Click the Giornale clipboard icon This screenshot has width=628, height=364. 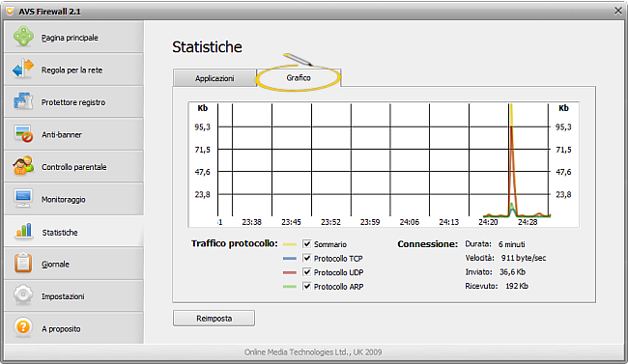tap(23, 263)
